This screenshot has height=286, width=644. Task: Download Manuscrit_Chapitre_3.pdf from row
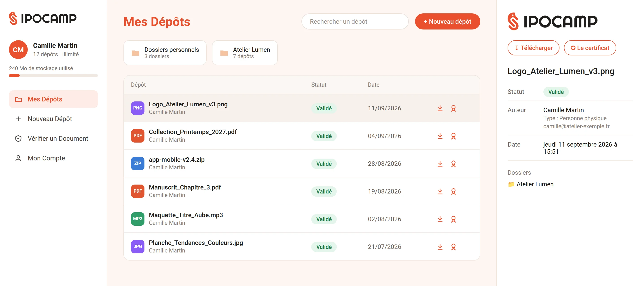440,191
